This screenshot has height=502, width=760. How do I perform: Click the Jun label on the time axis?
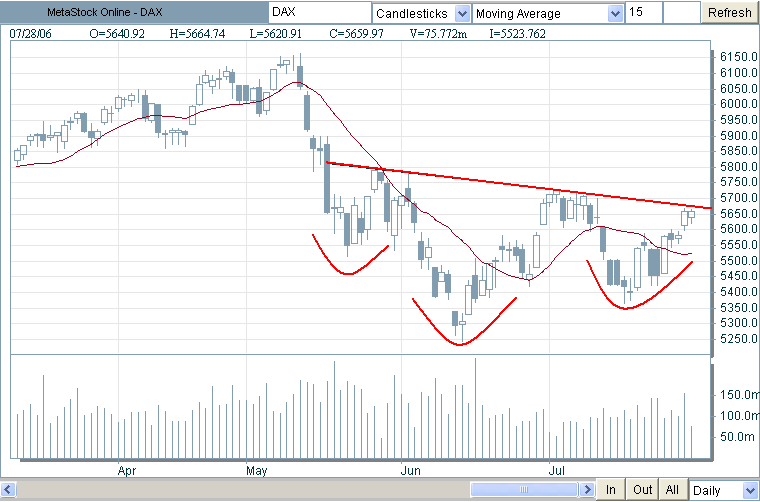tap(411, 471)
